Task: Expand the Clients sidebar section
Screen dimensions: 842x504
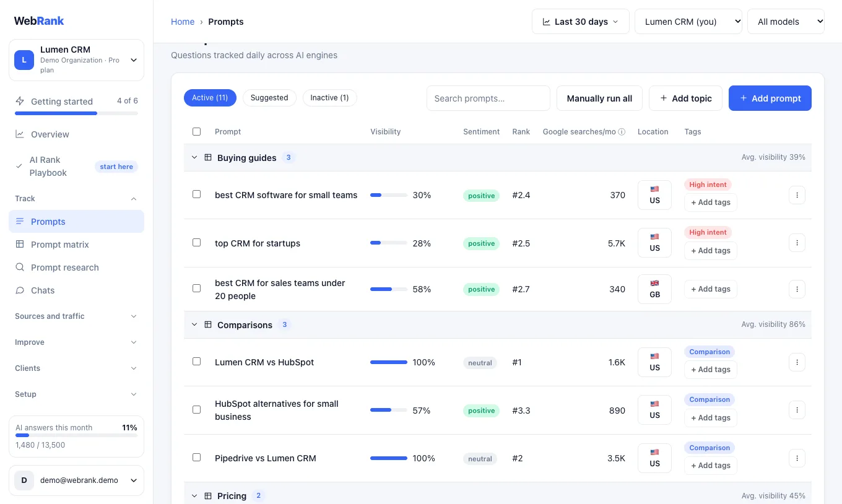Action: click(x=76, y=368)
